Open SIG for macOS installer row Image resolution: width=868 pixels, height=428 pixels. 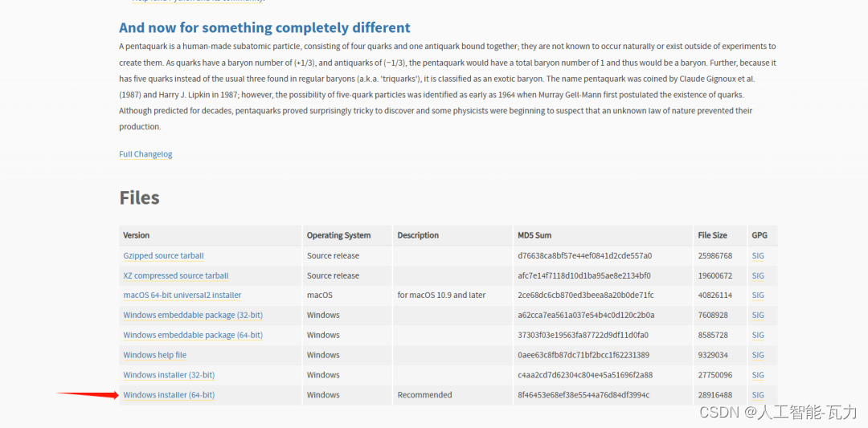tap(758, 296)
